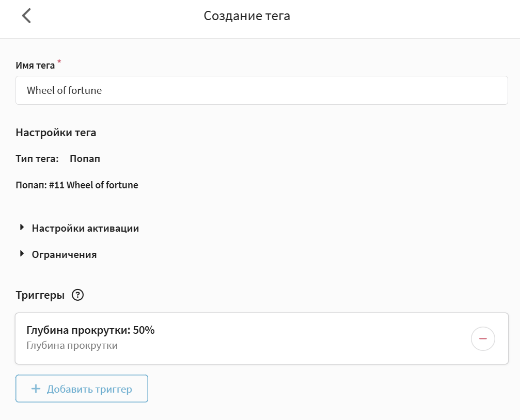
Task: Open the Ограничения section by its label
Action: [x=64, y=254]
